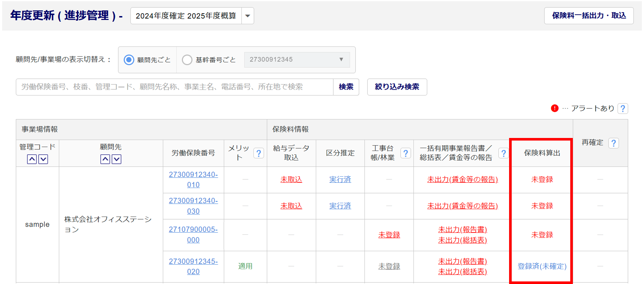Sort 顧問先 column descending with down arrow
Screen dimensions: 644x284
(117, 159)
